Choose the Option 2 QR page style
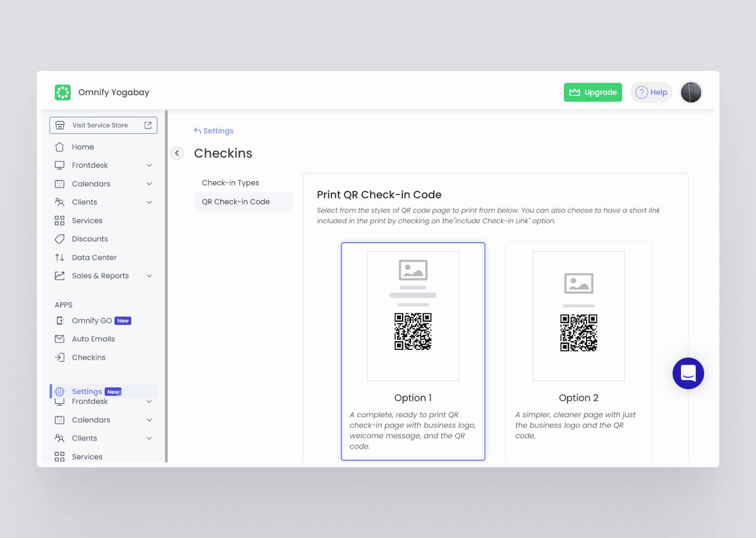Viewport: 756px width, 538px height. tap(579, 351)
